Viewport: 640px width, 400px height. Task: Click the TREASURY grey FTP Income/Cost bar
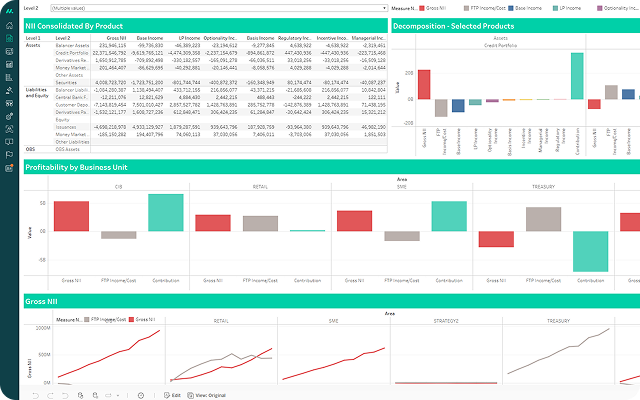pos(543,219)
